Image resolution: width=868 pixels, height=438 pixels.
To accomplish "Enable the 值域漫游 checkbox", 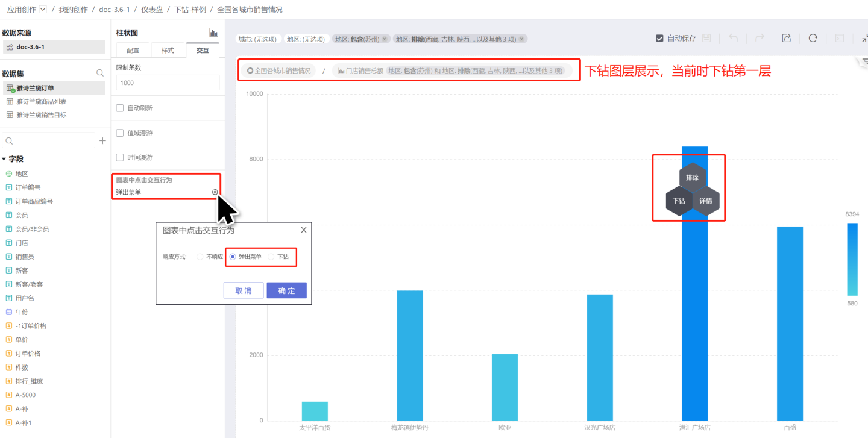I will 120,133.
